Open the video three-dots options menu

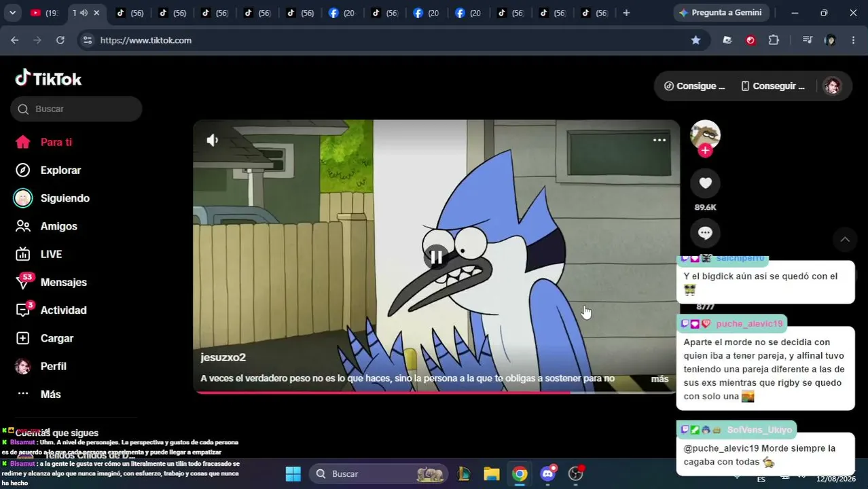pos(659,140)
